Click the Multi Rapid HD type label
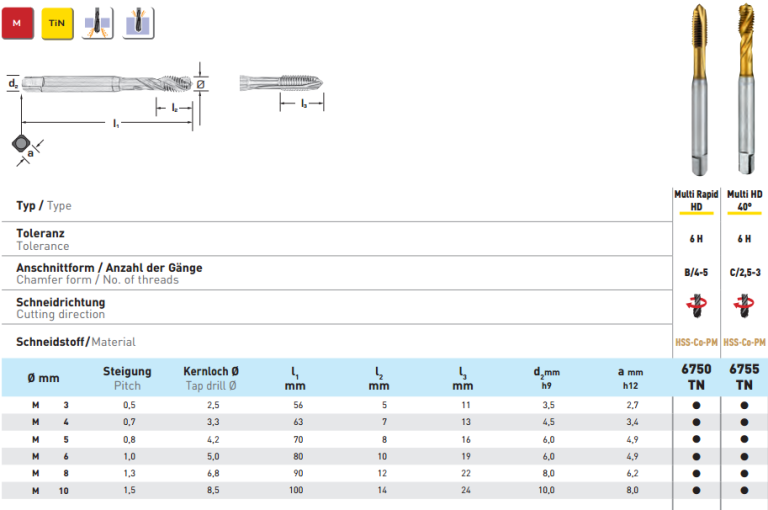768x510 pixels. [696, 200]
